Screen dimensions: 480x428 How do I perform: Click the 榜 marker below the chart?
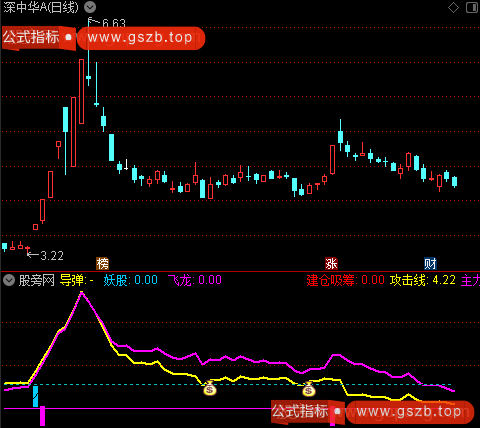[103, 264]
